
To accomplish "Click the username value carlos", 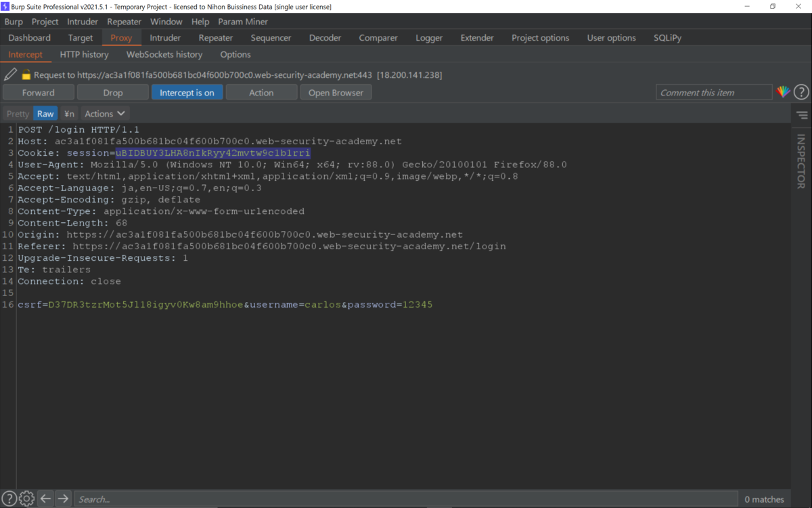I will tap(323, 305).
